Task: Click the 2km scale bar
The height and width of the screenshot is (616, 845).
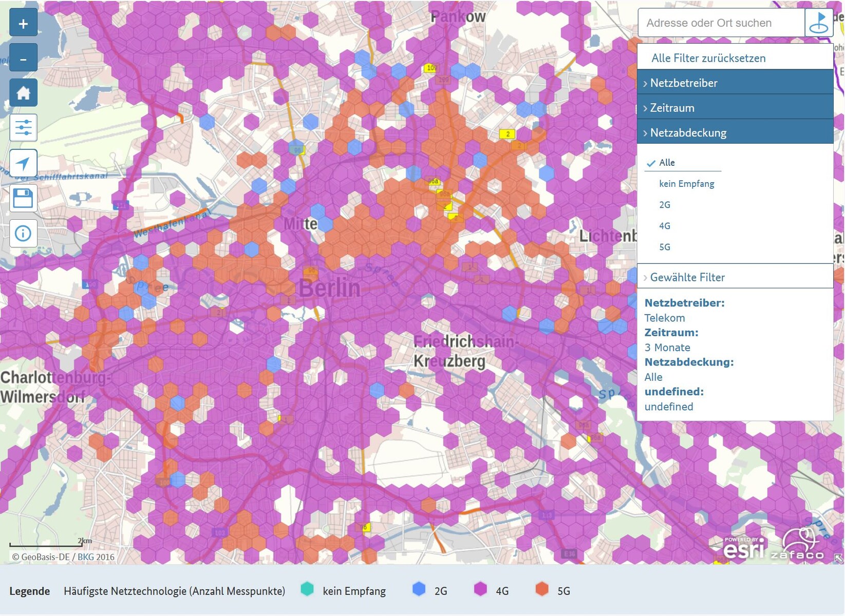Action: tap(50, 543)
